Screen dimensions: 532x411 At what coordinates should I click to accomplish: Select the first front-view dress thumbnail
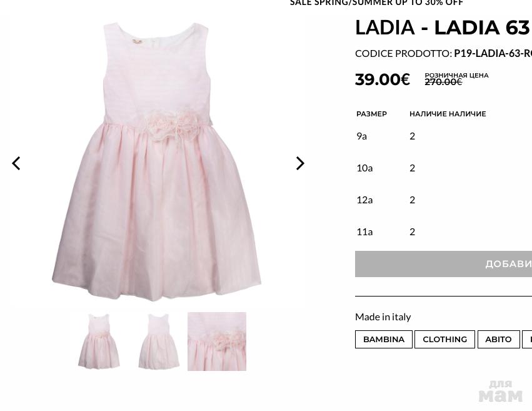click(x=99, y=342)
